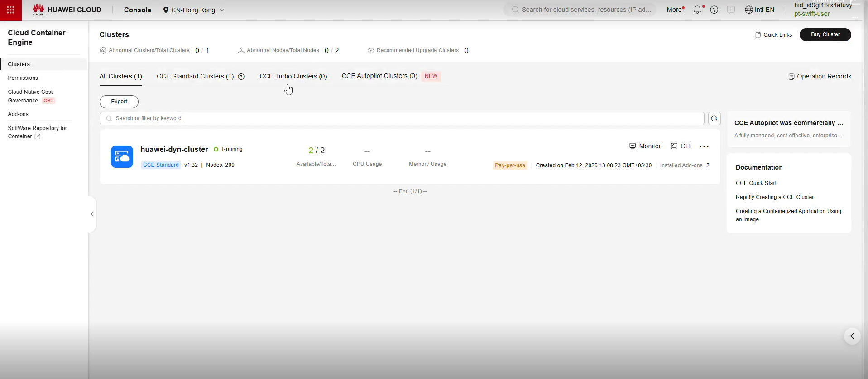Click the Running status label

(x=232, y=149)
